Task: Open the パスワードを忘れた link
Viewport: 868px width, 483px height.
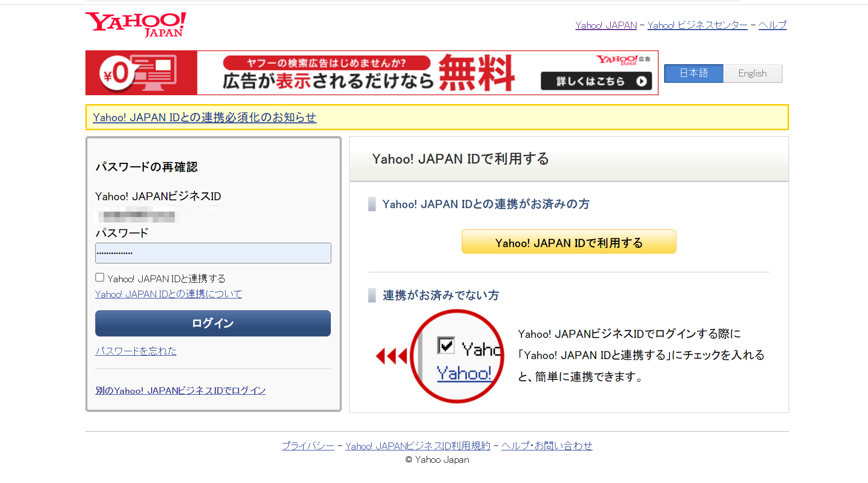Action: (x=136, y=351)
